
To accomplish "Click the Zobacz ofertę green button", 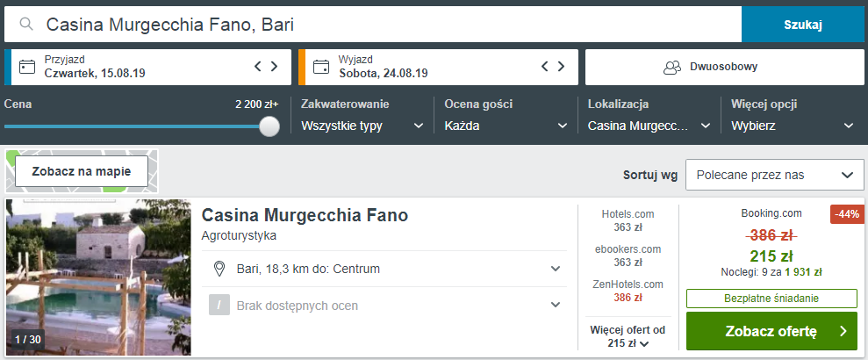I will click(771, 331).
